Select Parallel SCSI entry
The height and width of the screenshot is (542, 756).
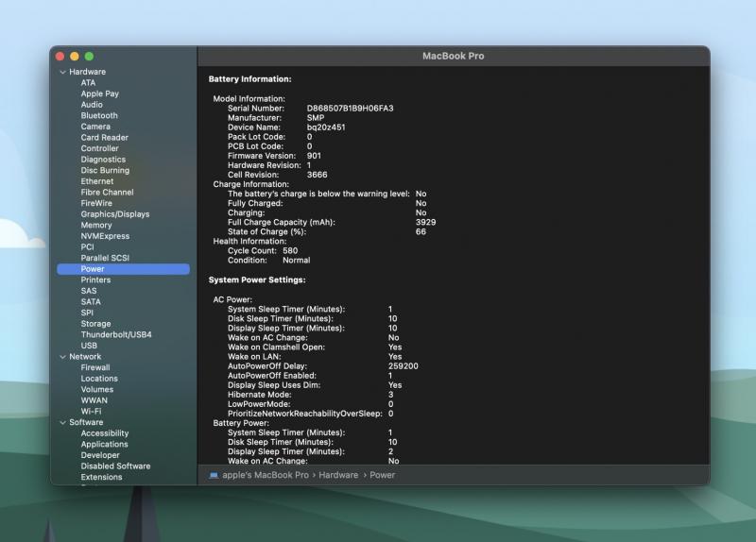pos(105,258)
